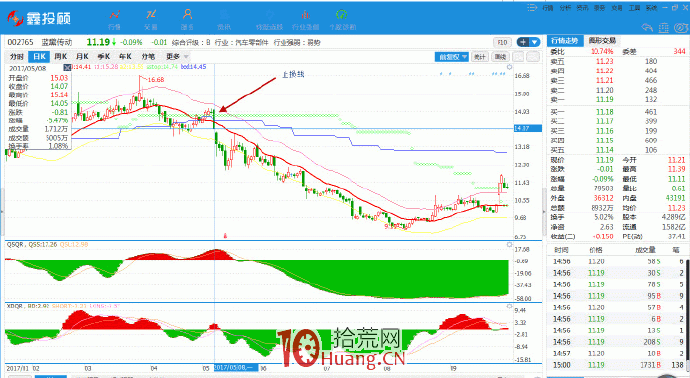Open the 交易 menu in title bar
This screenshot has width=690, height=378.
(x=617, y=8)
